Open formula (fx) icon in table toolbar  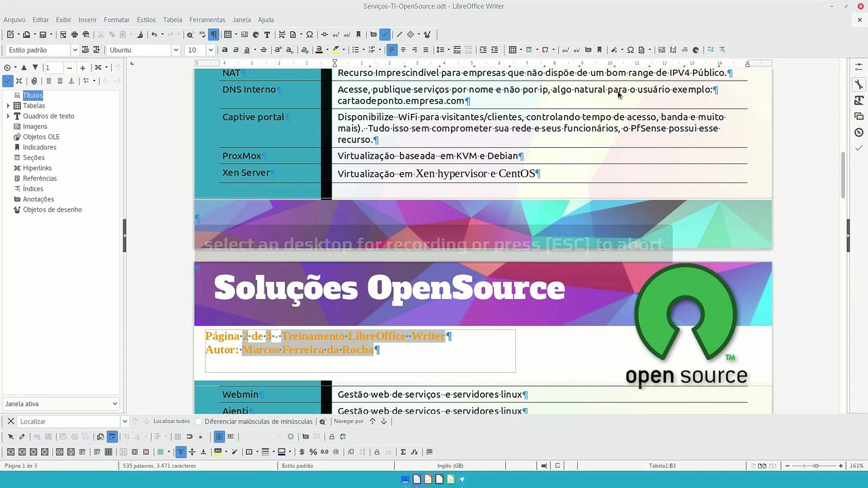click(x=414, y=452)
